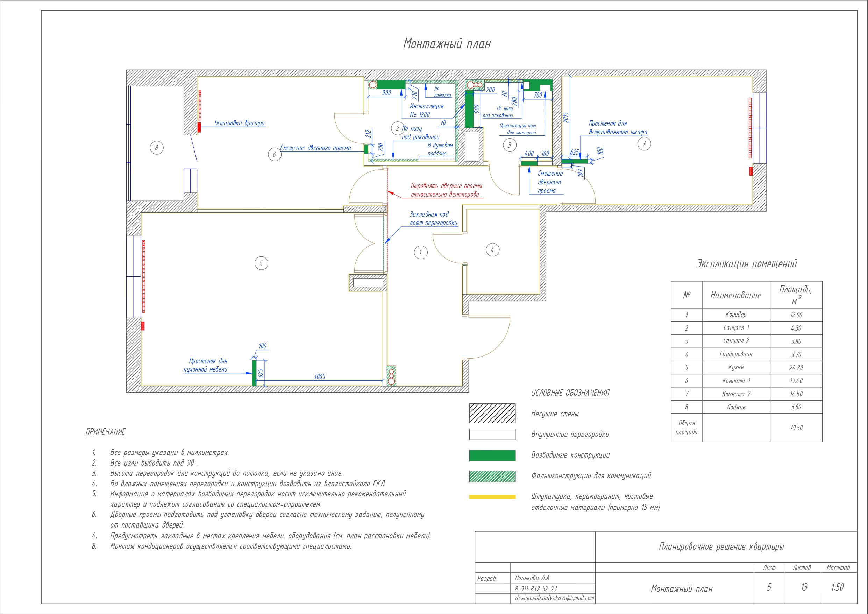Viewport: 868px width, 614px height.
Task: Select the circled number 7 room marker
Action: click(x=644, y=144)
